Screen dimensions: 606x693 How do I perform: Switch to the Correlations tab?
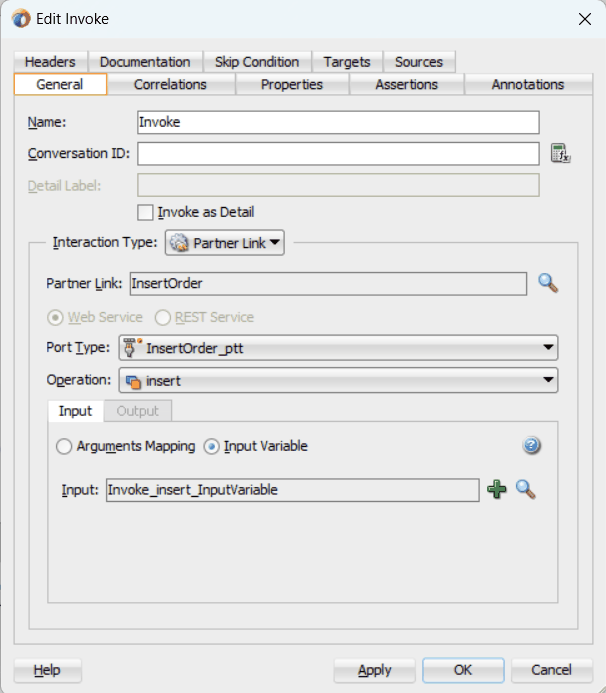click(171, 84)
